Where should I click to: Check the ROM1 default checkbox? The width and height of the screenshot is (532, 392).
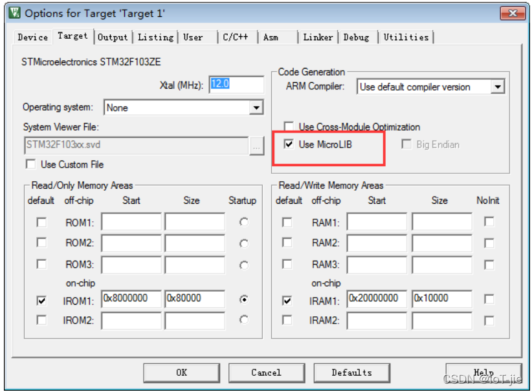coord(41,223)
